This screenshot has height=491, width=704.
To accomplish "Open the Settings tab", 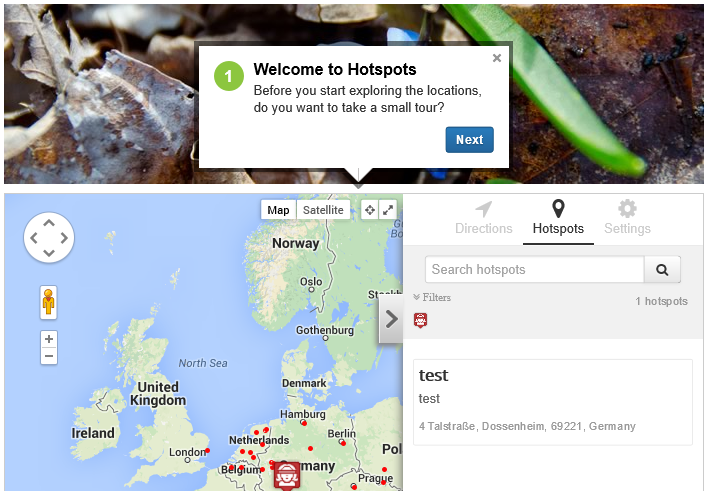I will click(x=627, y=219).
